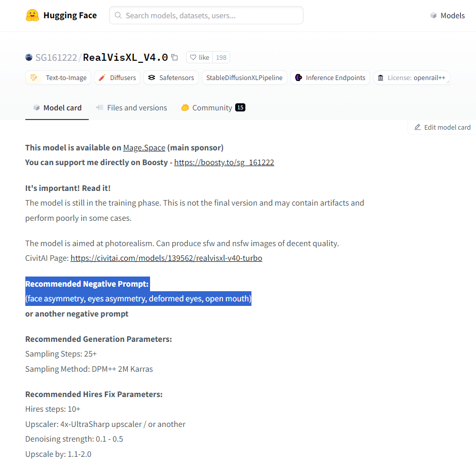The width and height of the screenshot is (476, 470).
Task: Select the Safetensors tag
Action: coord(171,77)
